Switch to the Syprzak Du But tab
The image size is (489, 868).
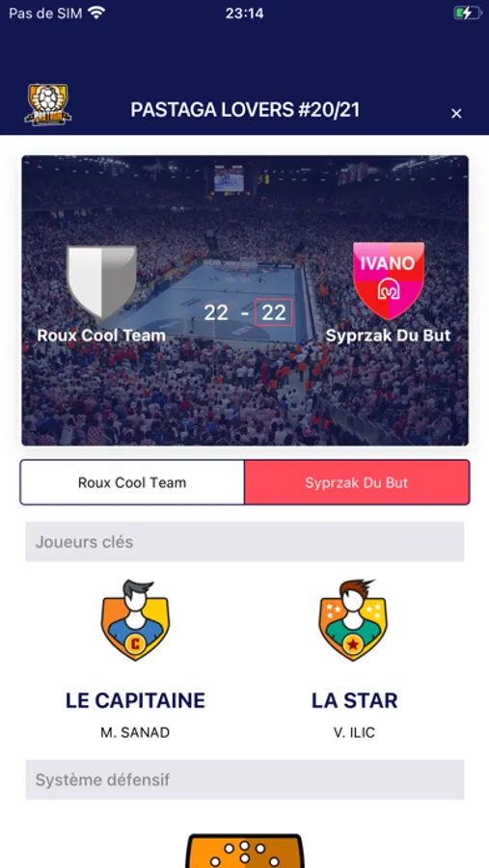tap(357, 482)
